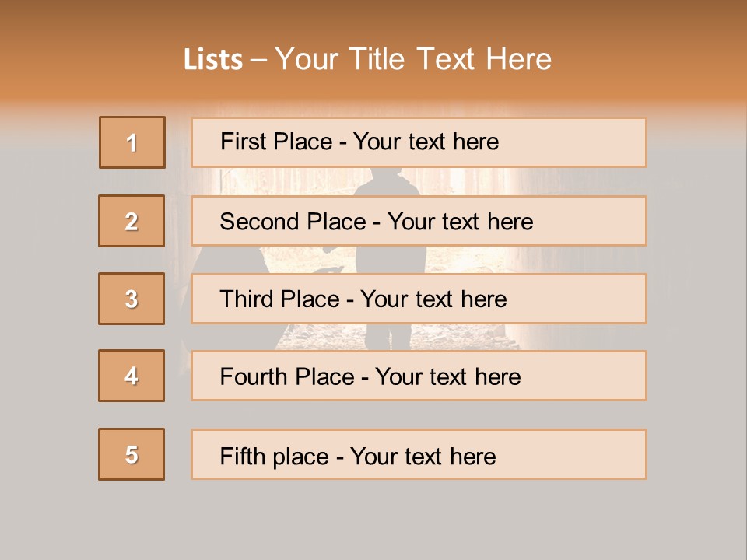Click the number 5 box
The width and height of the screenshot is (747, 560).
tap(132, 454)
